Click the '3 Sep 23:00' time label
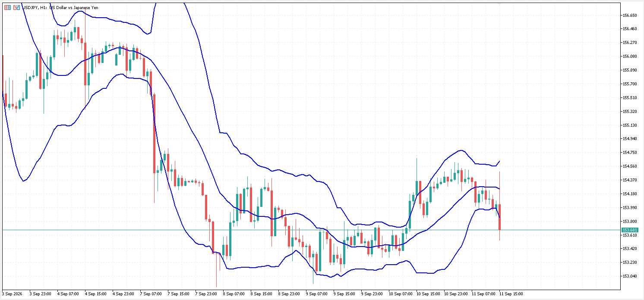The width and height of the screenshot is (644, 300). pos(41,294)
